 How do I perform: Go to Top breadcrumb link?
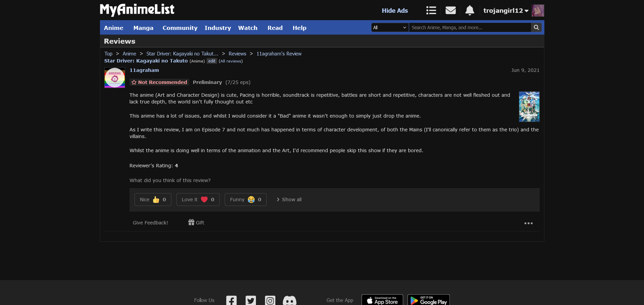point(108,54)
